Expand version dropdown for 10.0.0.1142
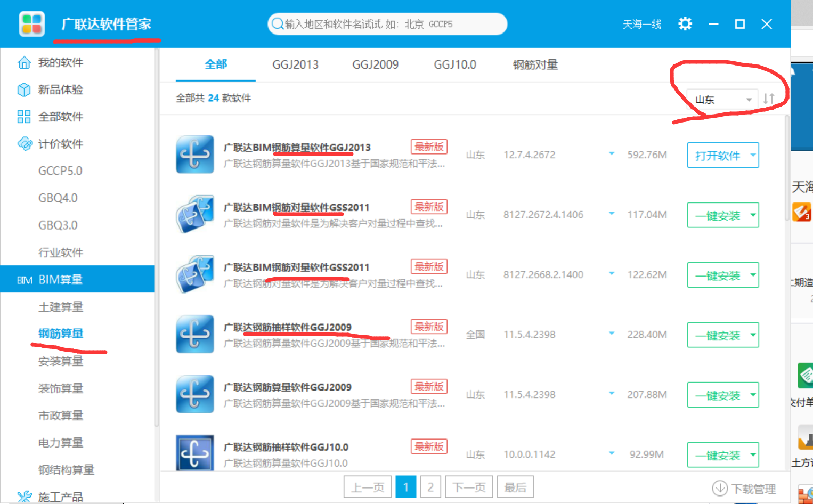The width and height of the screenshot is (813, 504). point(612,453)
